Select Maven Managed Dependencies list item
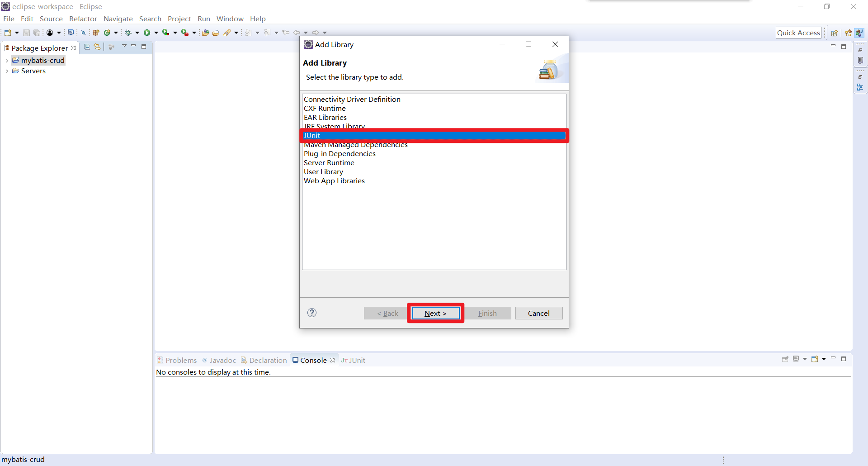Screen dimensions: 868x466 pos(434,145)
